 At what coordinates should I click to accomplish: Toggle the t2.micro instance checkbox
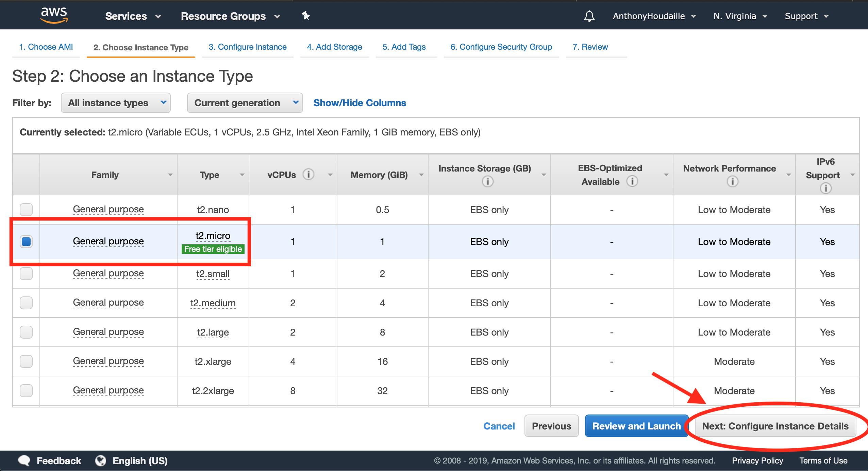26,241
